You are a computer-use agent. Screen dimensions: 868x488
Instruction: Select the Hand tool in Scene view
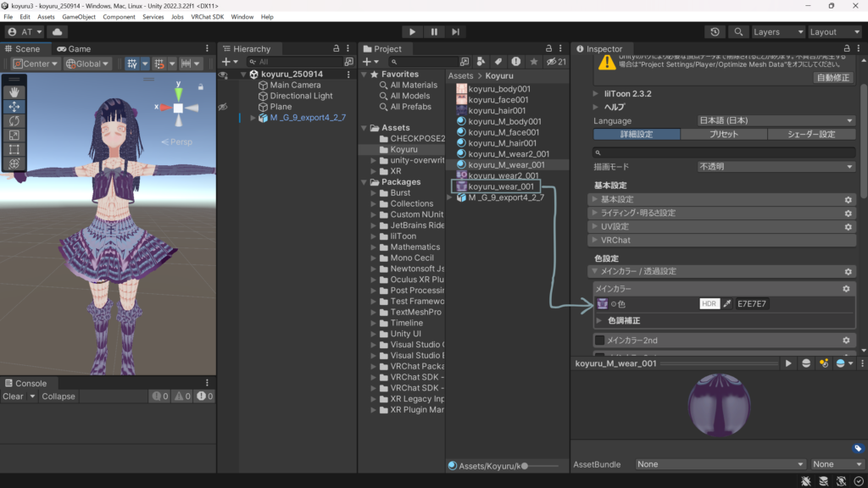15,92
